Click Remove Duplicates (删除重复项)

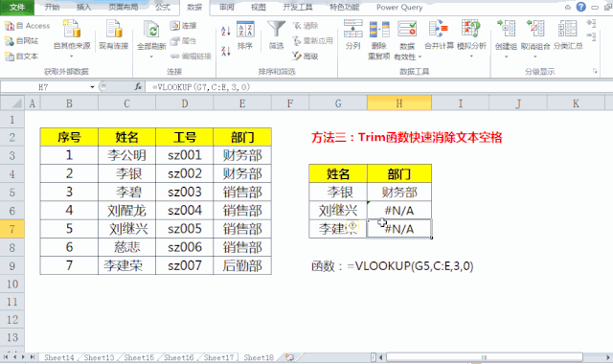click(x=379, y=39)
